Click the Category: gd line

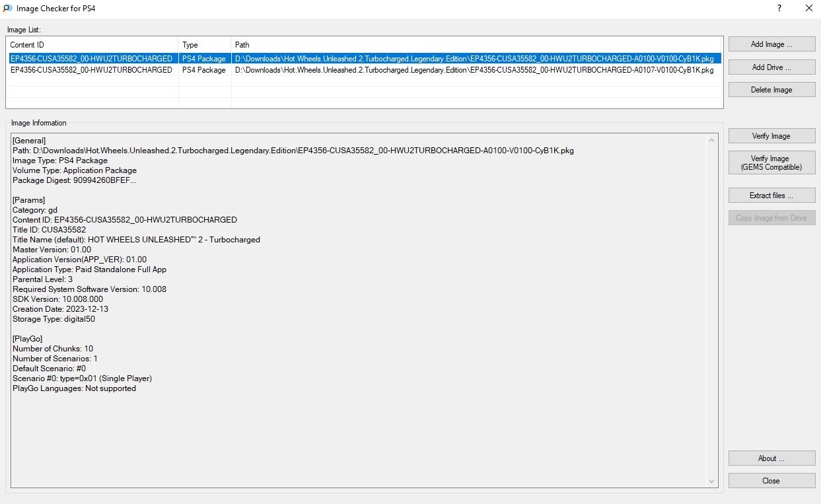[35, 210]
